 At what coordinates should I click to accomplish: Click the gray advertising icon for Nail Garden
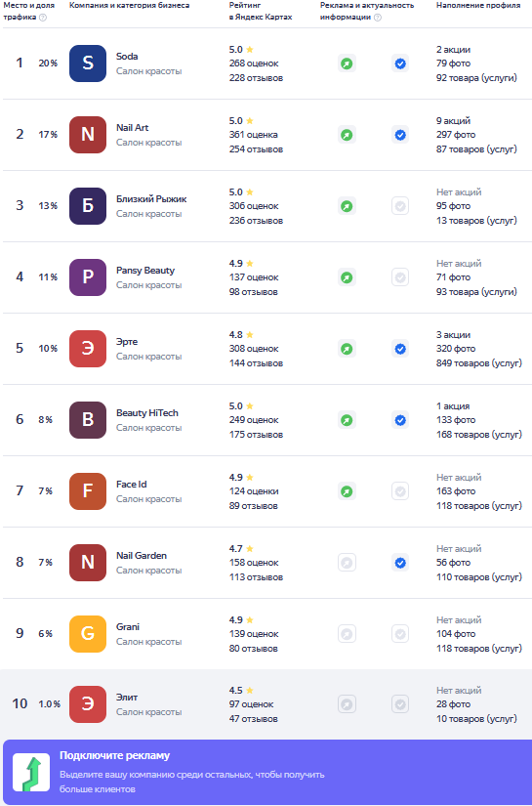(348, 563)
